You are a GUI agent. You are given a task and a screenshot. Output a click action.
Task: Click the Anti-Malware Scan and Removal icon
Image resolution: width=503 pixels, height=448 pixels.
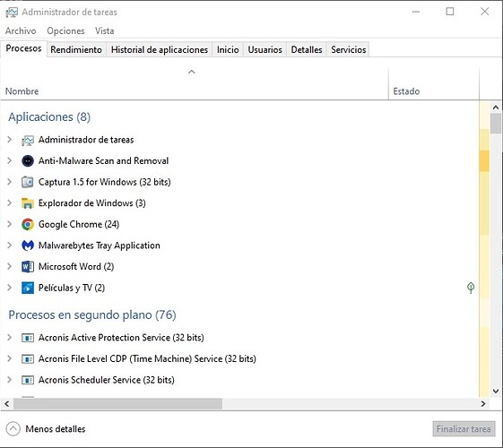pyautogui.click(x=28, y=161)
